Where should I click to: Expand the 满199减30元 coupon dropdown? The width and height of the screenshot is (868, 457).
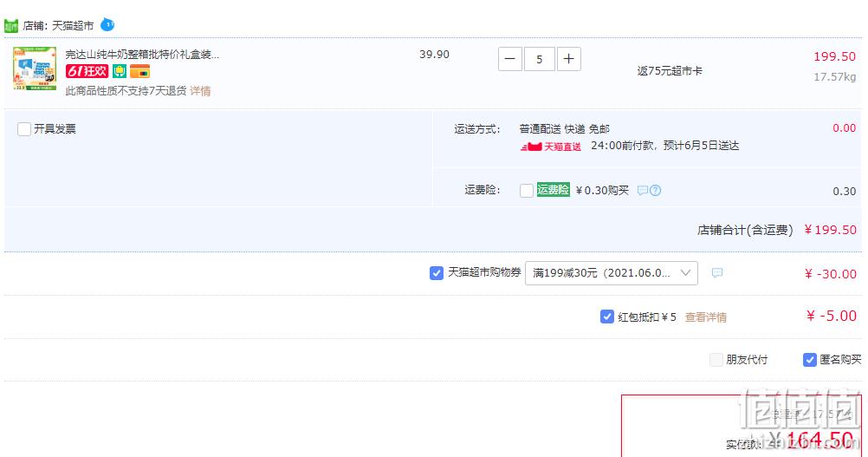611,273
